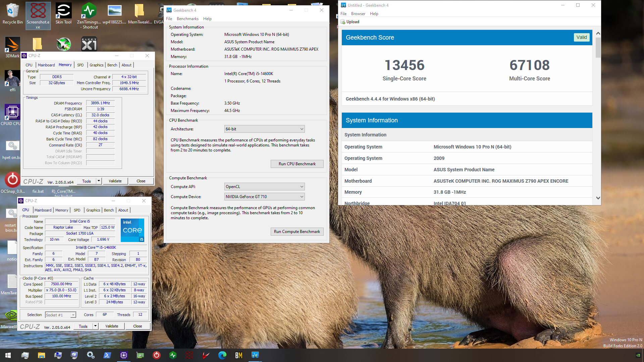644x362 pixels.
Task: Click Close in the upper CPU-Z window
Action: (x=141, y=181)
